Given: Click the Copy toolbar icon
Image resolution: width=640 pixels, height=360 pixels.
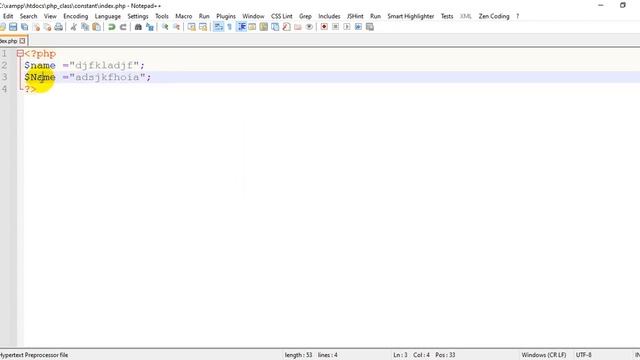Looking at the screenshot, I should 85,27.
